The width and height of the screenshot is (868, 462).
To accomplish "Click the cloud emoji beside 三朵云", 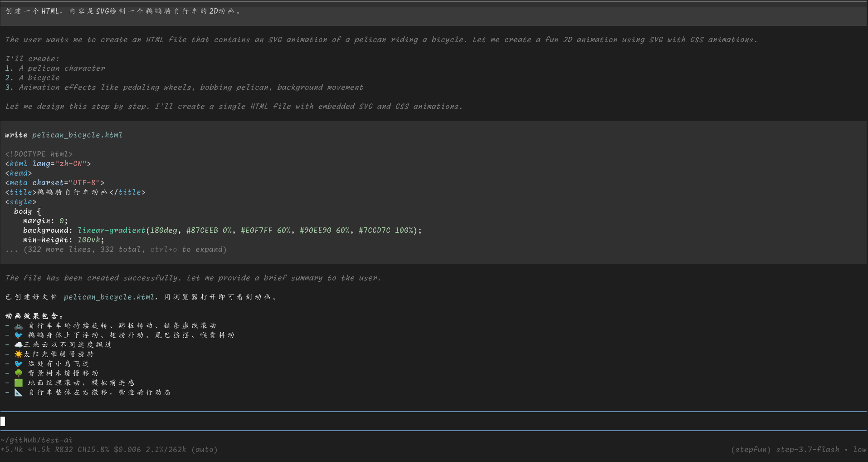I will point(18,345).
